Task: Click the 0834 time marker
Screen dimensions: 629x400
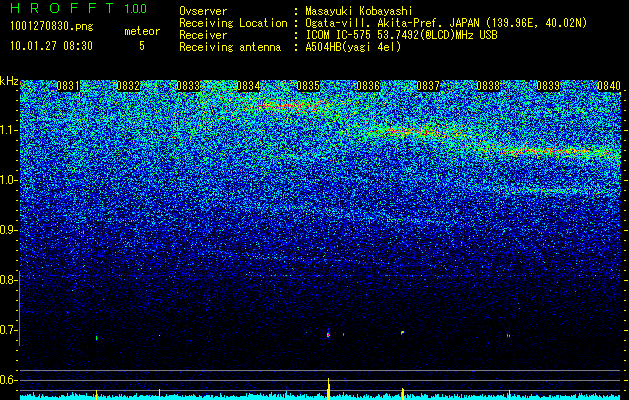Action: point(248,86)
